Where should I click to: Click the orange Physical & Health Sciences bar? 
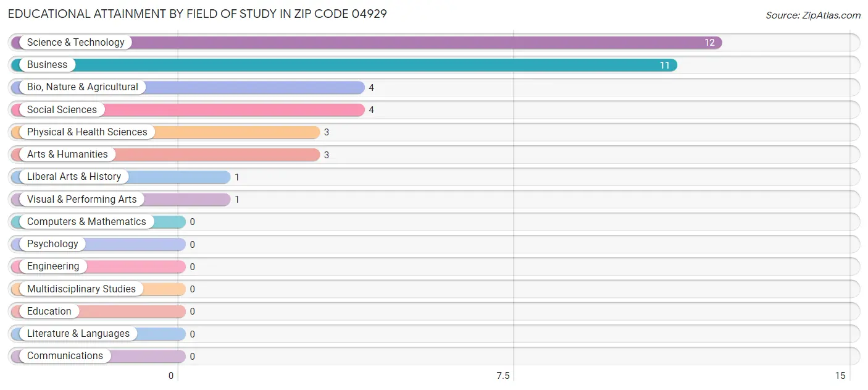click(165, 132)
